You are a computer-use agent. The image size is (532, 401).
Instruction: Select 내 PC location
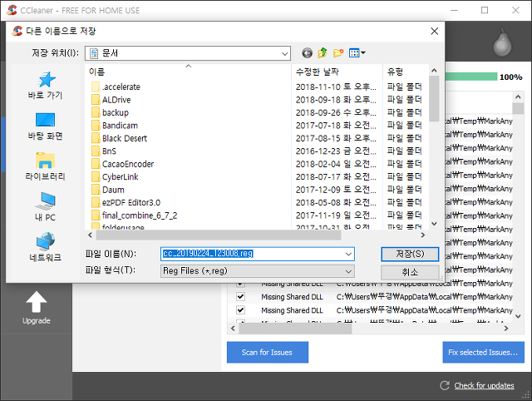46,207
